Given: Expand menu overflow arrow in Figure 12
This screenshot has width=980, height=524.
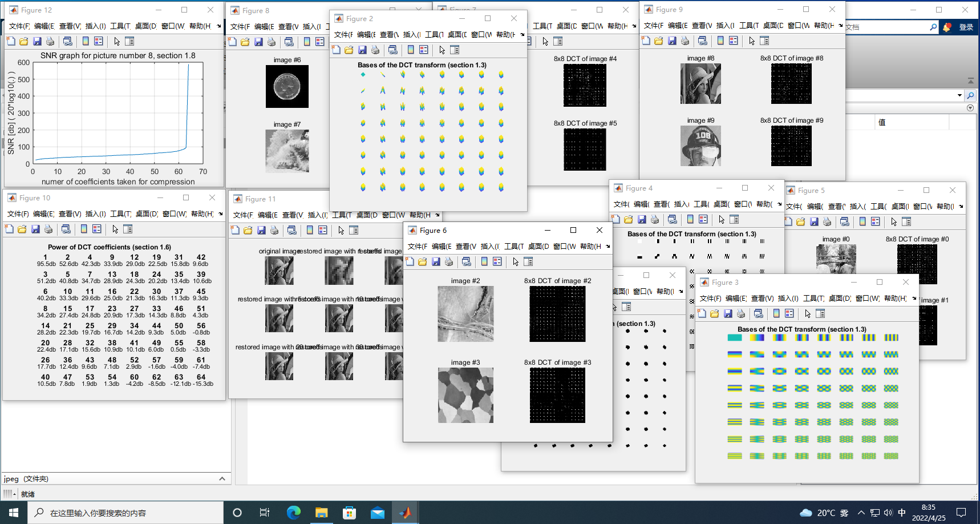Looking at the screenshot, I should pos(218,26).
